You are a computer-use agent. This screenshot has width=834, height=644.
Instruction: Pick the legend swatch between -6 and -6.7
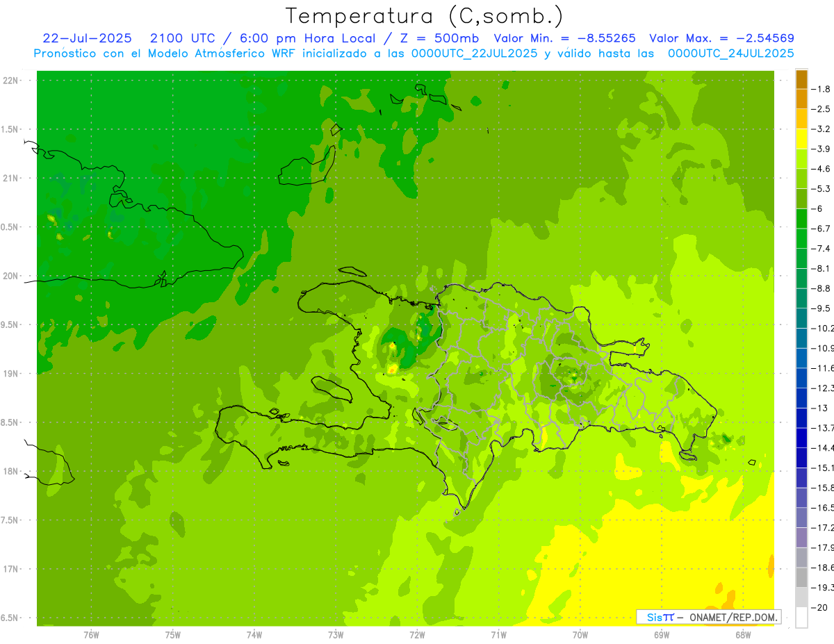coord(801,218)
